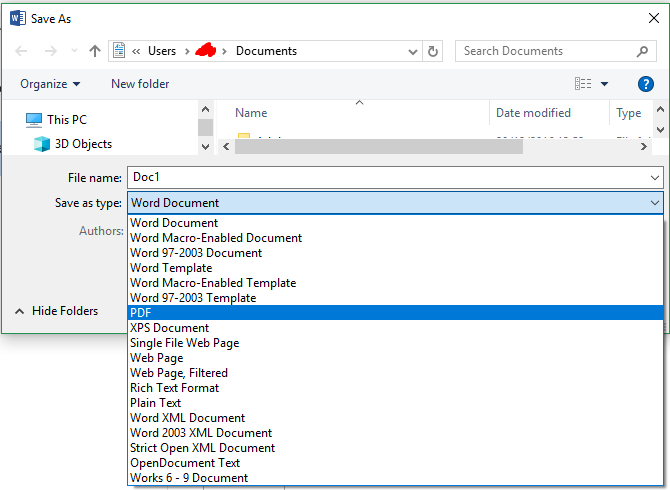
Task: Click the file list horizontal scrollbar thumb
Action: 379,147
